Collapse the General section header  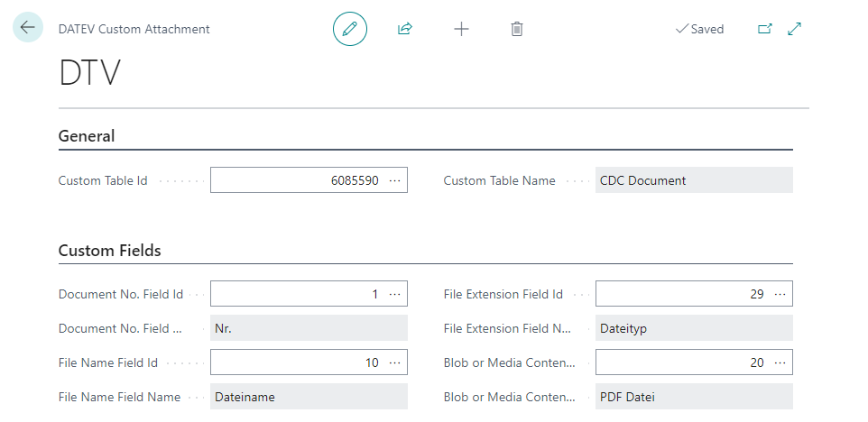87,136
